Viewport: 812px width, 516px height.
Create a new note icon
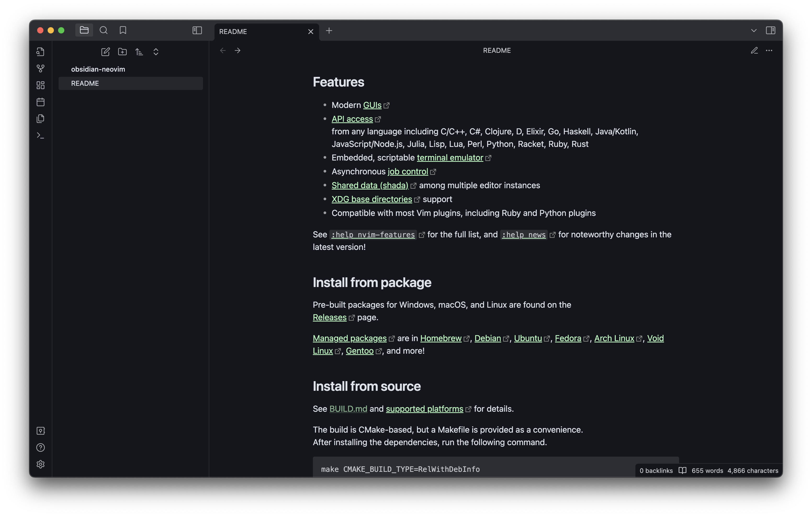pyautogui.click(x=105, y=51)
